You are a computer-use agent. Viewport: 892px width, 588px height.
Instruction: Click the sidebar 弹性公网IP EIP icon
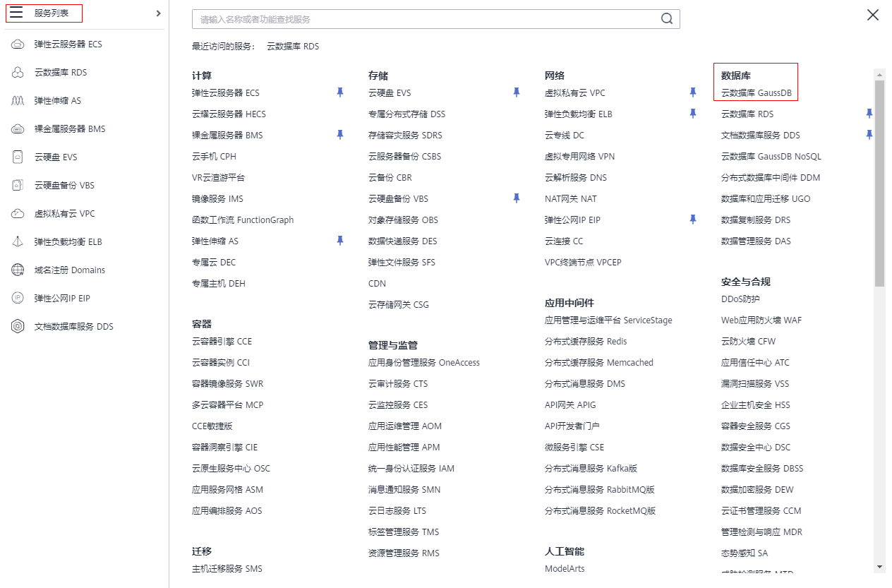coord(18,298)
